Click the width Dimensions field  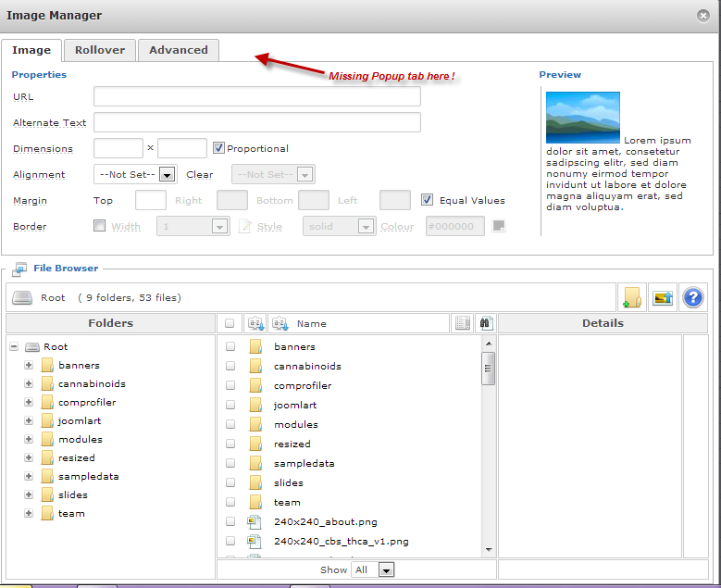[118, 148]
